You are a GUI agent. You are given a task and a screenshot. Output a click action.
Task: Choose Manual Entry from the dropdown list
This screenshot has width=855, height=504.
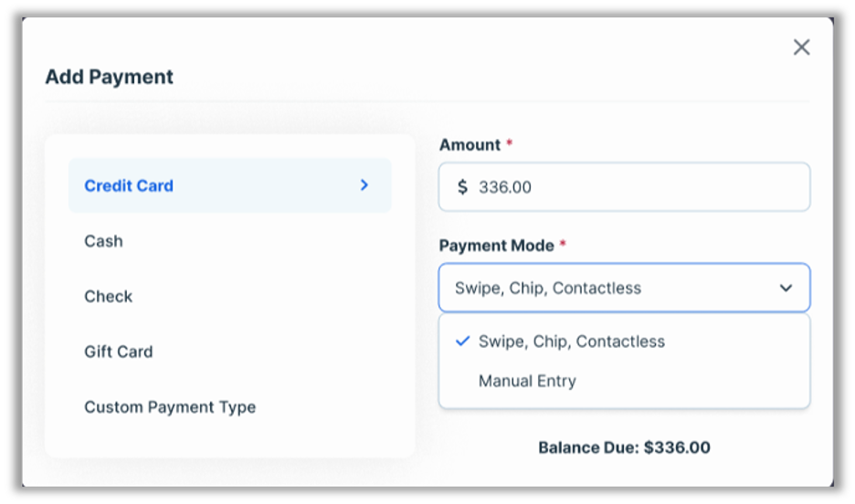point(527,381)
